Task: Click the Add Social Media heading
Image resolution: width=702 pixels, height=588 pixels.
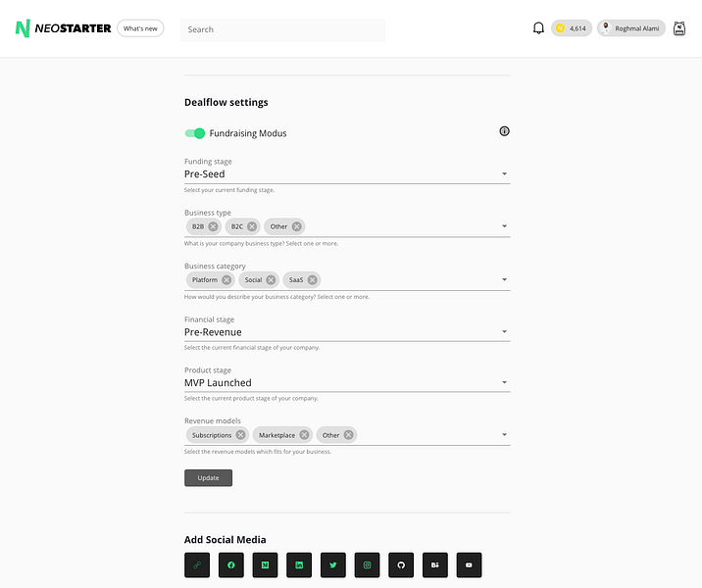Action: click(226, 540)
